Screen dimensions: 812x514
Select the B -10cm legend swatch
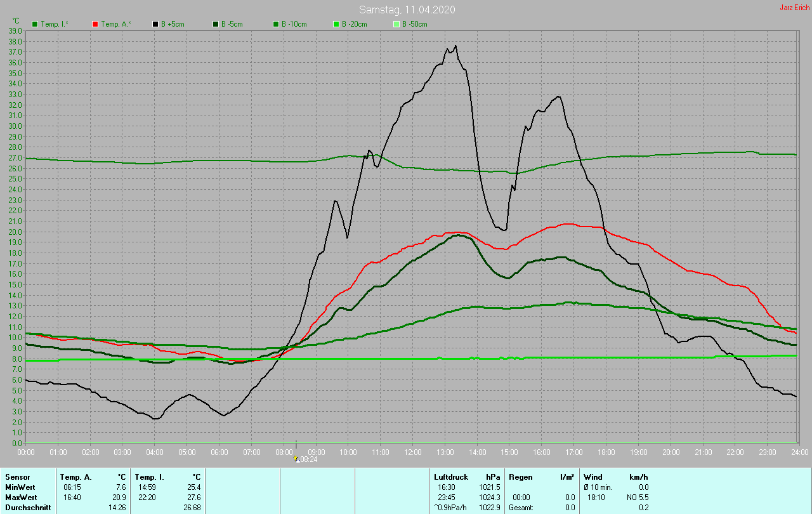point(276,24)
